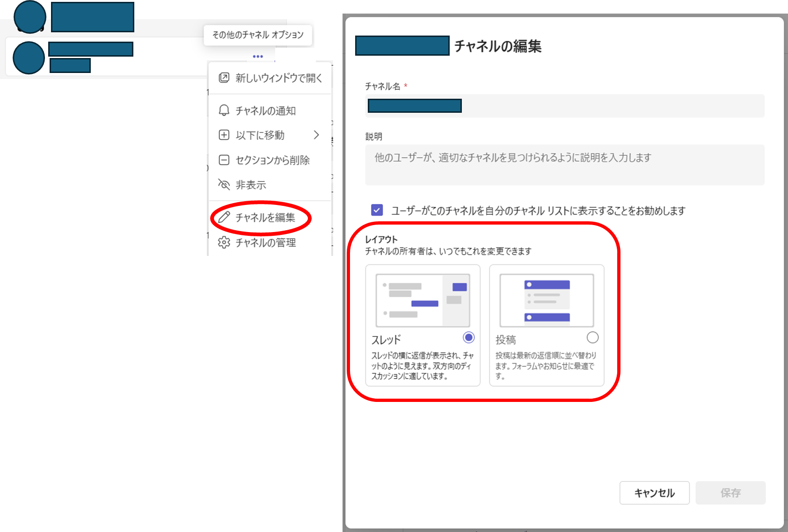Click the レイアウト section heading
Viewport: 788px width, 532px height.
click(381, 239)
